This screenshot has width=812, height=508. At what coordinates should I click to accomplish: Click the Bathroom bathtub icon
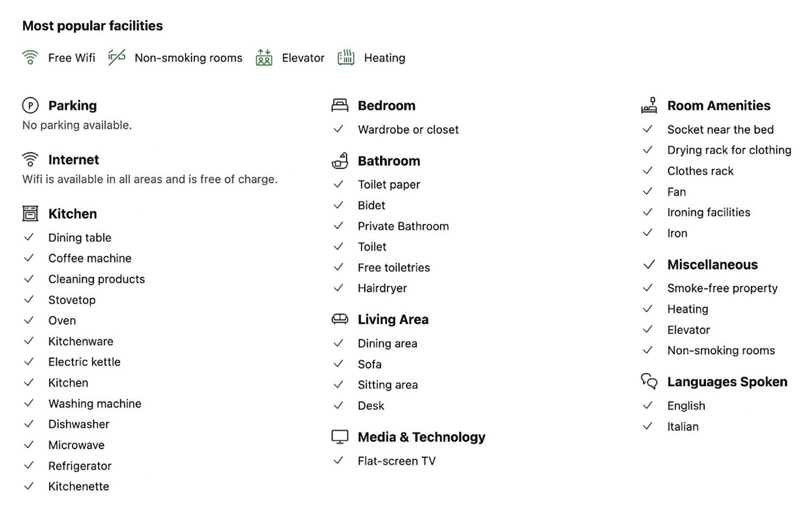pos(340,161)
